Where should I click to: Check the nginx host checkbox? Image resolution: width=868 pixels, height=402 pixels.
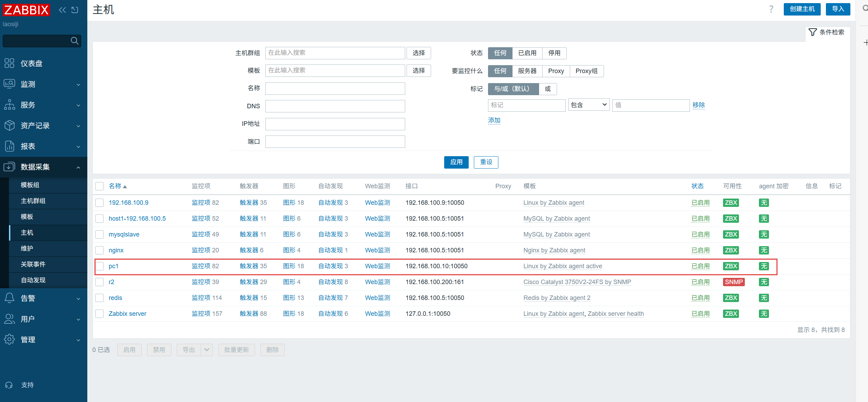tap(99, 250)
